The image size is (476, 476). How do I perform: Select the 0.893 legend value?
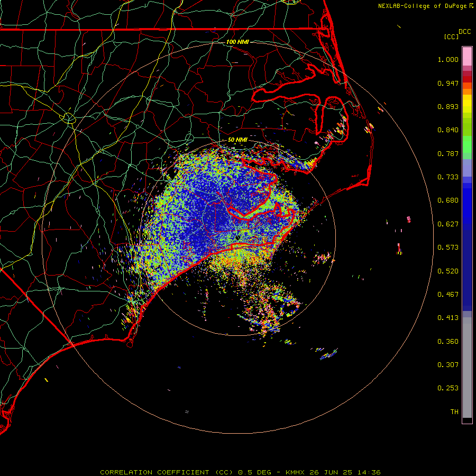pos(448,106)
